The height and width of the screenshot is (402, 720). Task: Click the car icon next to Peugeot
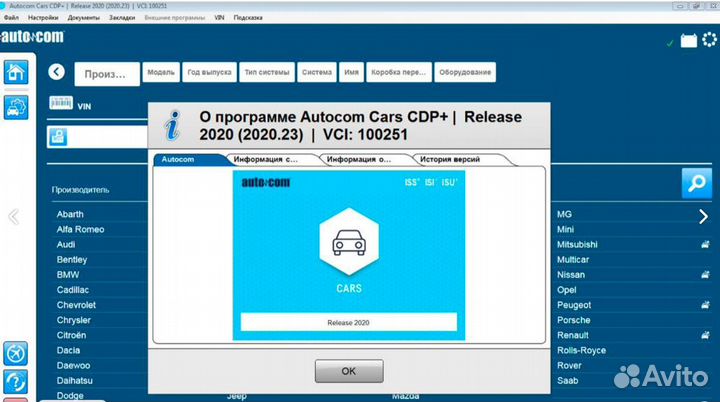(705, 305)
